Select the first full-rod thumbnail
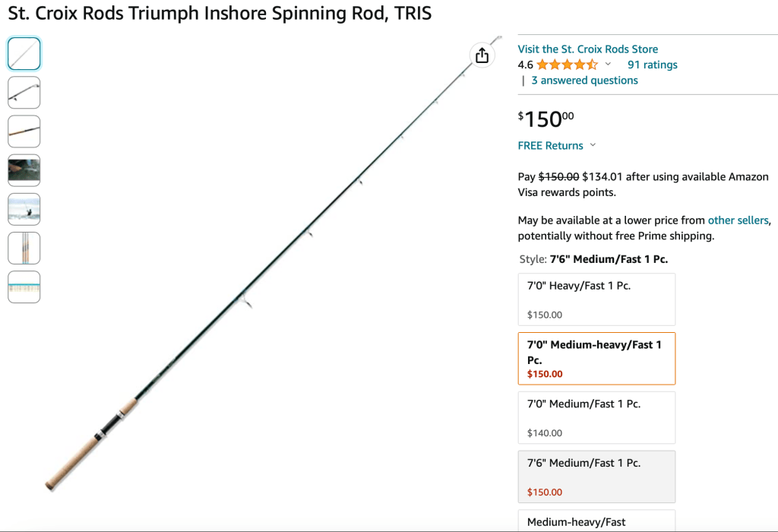 point(24,54)
